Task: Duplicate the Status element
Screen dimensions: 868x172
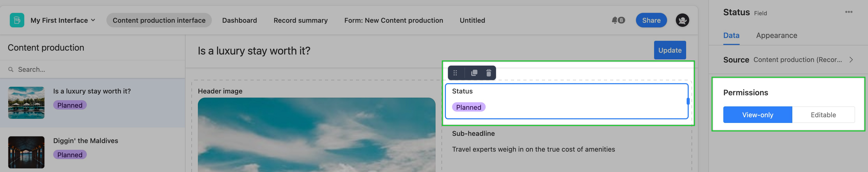Action: click(x=474, y=73)
